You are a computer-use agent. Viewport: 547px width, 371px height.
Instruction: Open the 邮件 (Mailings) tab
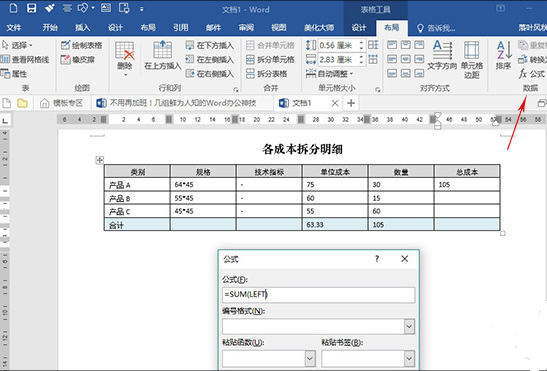click(x=213, y=28)
